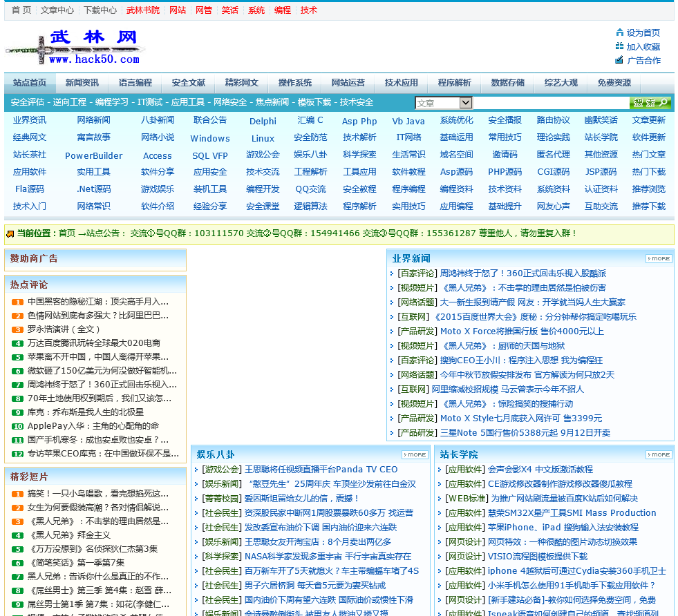678x616 pixels.
Task: Select the 免费资源 navigation tab
Action: [x=614, y=83]
